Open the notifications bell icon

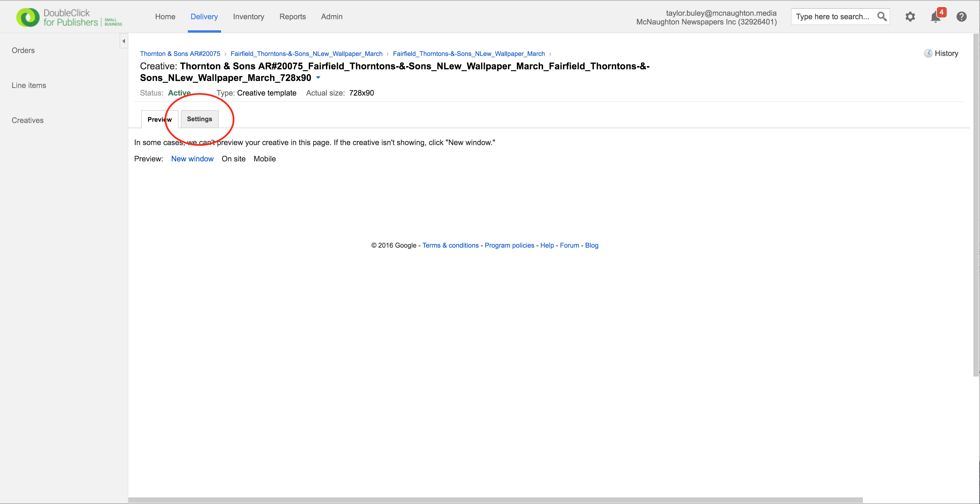click(935, 17)
